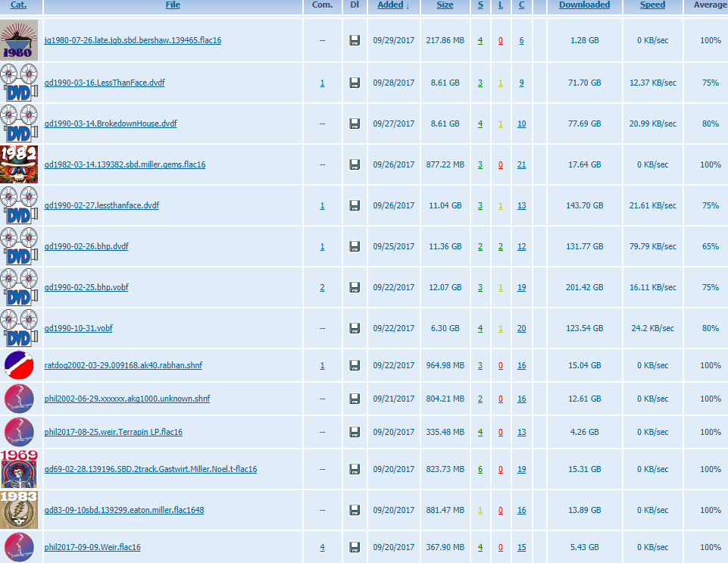Save the phil2017-08-25 Terrapin LP torrent

(x=355, y=432)
